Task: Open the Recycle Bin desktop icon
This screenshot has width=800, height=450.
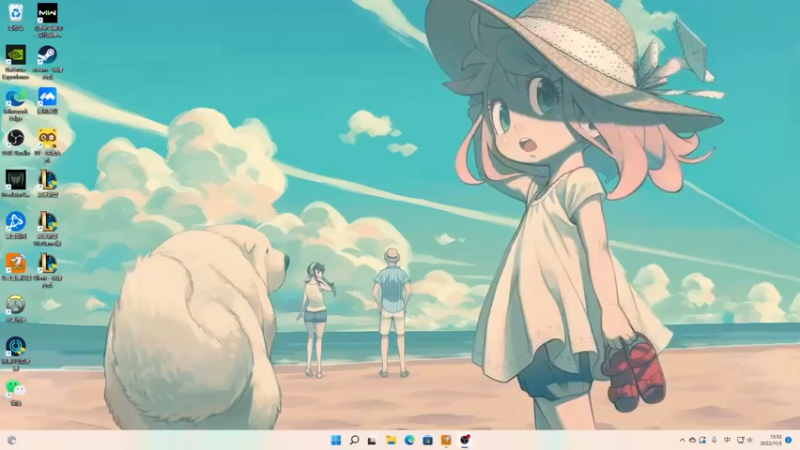Action: [16, 17]
